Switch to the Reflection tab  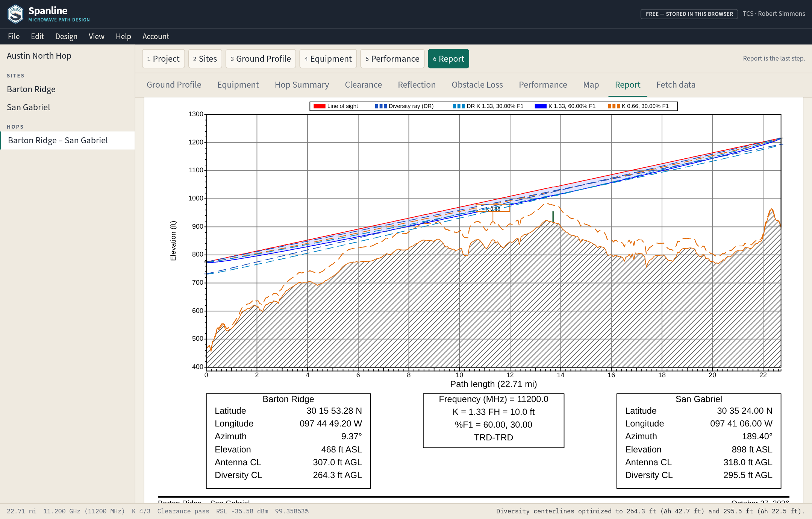[417, 85]
